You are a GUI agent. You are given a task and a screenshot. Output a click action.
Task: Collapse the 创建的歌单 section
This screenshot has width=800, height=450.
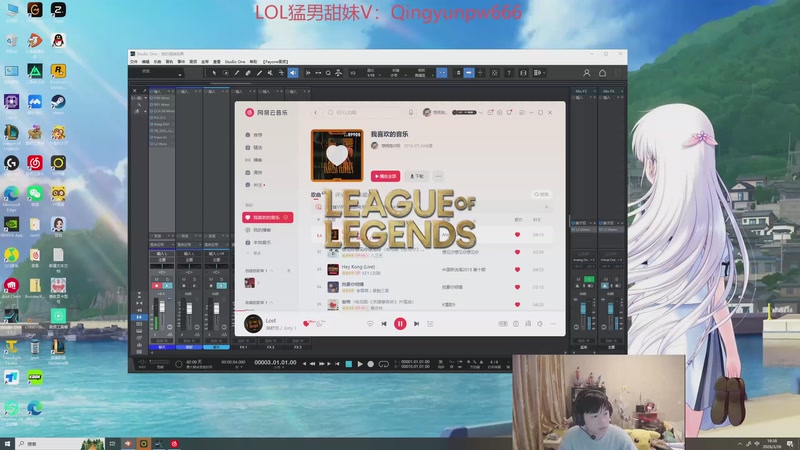pyautogui.click(x=272, y=270)
